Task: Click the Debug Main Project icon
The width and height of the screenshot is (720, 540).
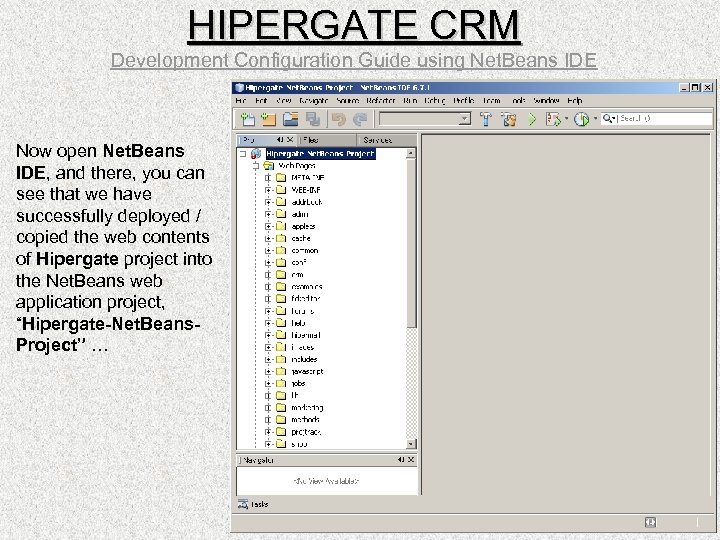Action: click(553, 119)
